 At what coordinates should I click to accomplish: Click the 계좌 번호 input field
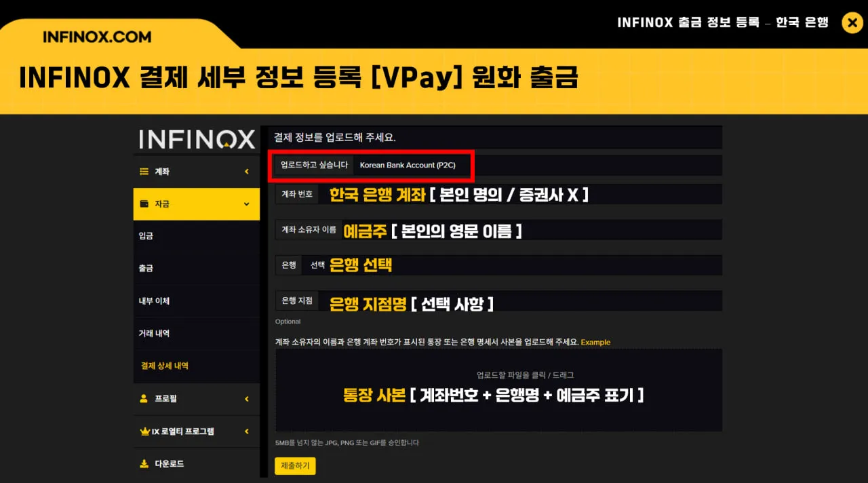click(520, 194)
